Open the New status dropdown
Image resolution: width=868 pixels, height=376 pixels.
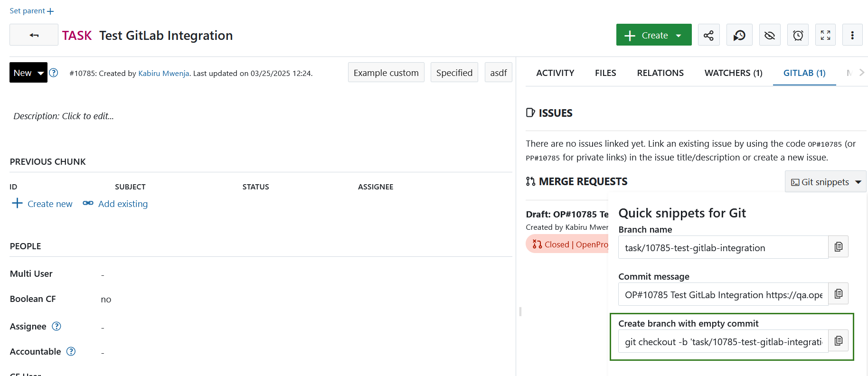point(28,73)
